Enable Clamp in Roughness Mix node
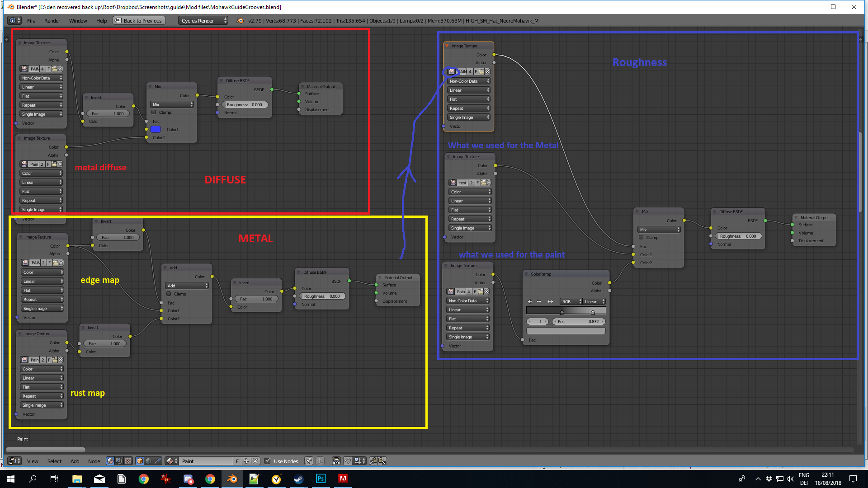This screenshot has height=488, width=868. click(641, 237)
